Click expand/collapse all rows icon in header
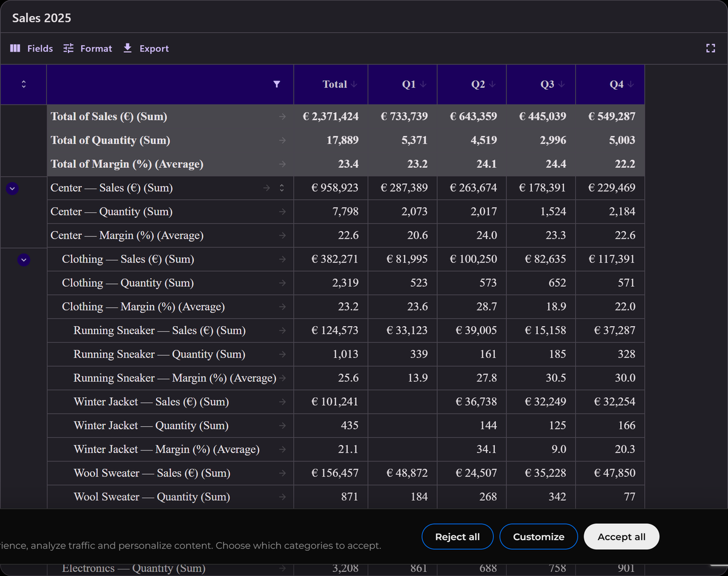Image resolution: width=728 pixels, height=576 pixels. click(x=24, y=84)
